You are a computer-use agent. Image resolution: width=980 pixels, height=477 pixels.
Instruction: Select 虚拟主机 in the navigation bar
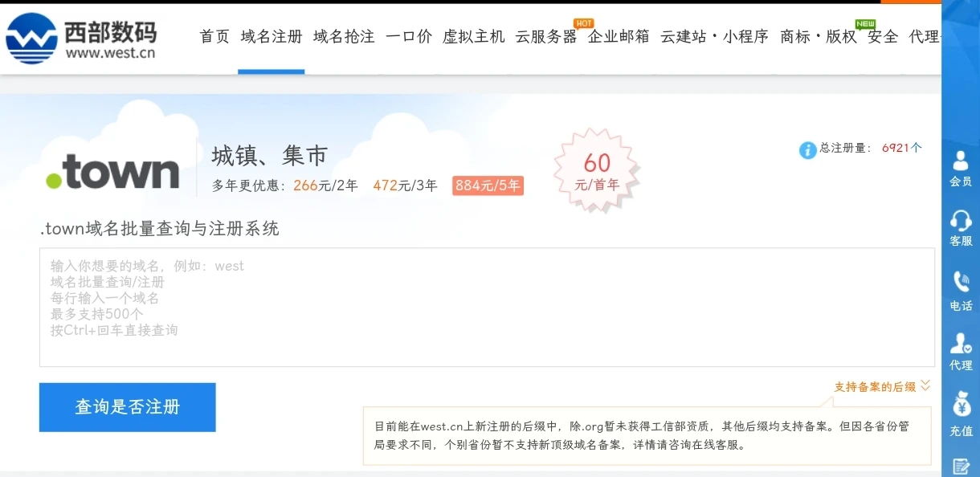click(x=473, y=37)
